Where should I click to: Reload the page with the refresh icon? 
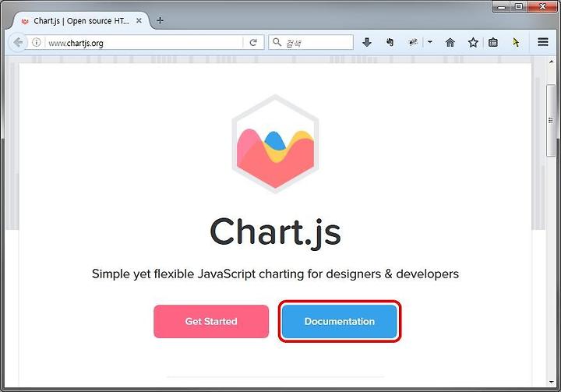point(253,43)
